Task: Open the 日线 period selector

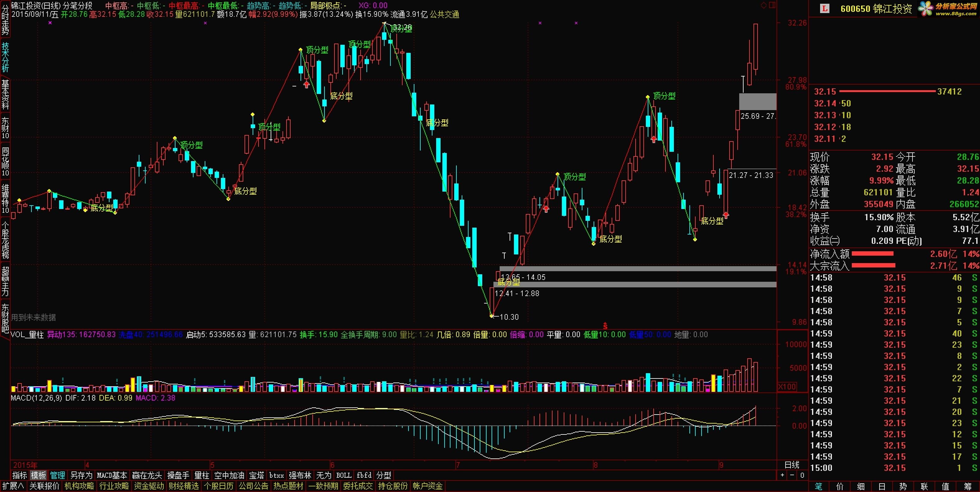Action: point(792,465)
